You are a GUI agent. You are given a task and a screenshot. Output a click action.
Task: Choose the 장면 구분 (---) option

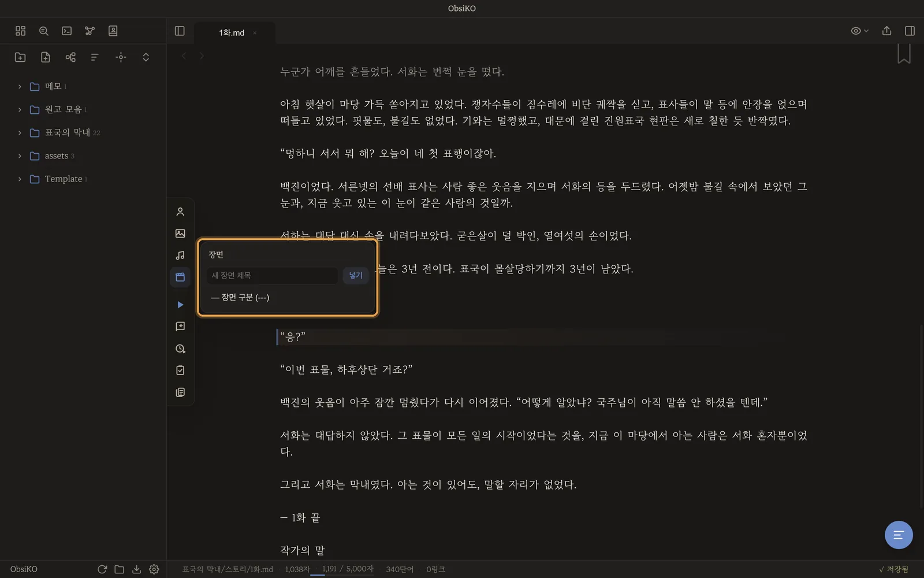pos(240,297)
